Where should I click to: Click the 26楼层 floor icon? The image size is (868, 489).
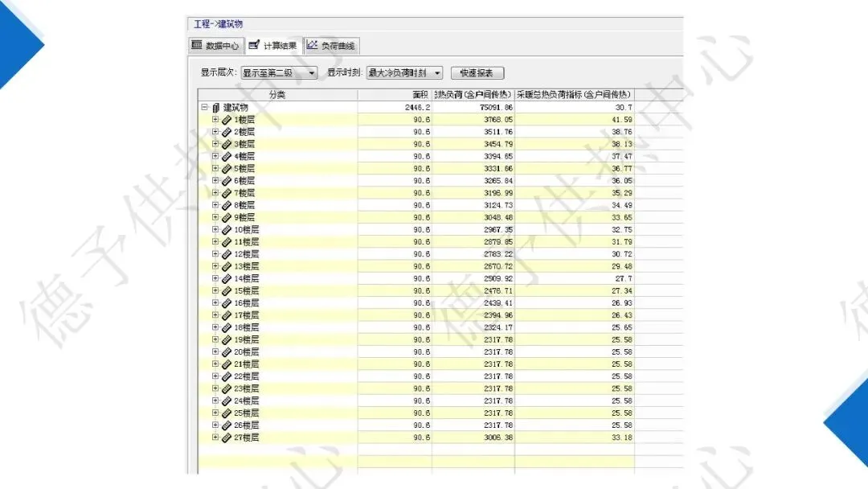[227, 425]
